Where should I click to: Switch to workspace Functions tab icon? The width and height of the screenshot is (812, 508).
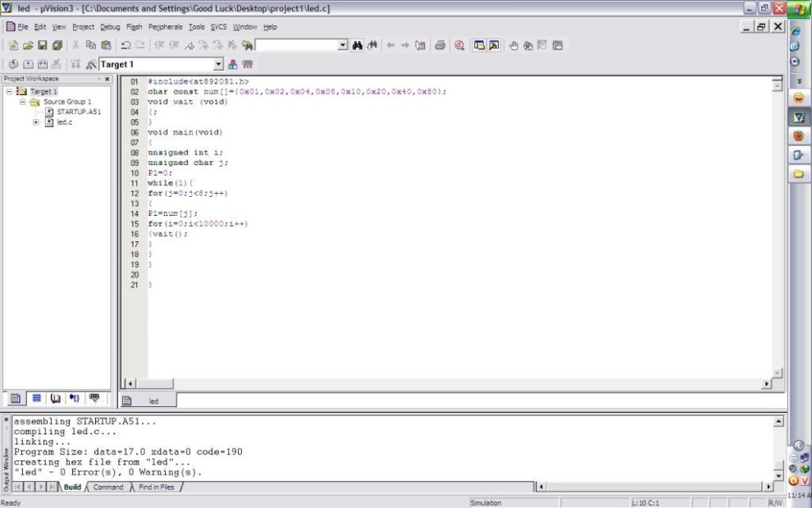coord(75,398)
